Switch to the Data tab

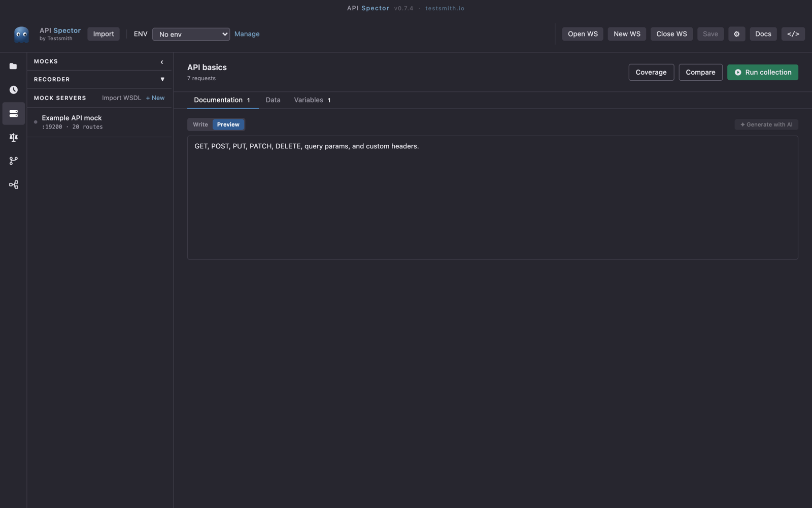coord(273,100)
